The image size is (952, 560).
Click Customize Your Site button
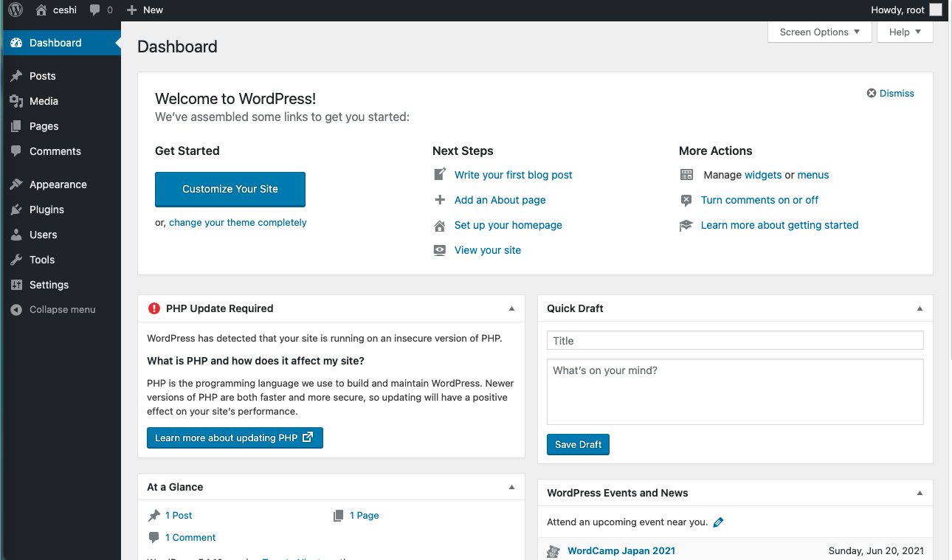(x=230, y=189)
